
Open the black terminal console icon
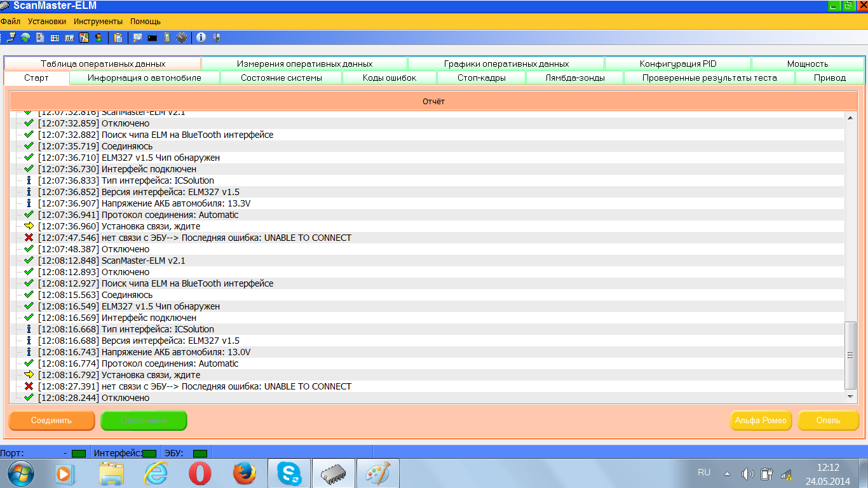[152, 37]
